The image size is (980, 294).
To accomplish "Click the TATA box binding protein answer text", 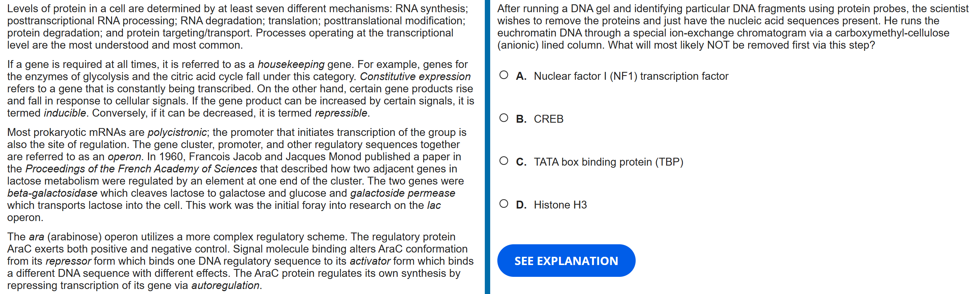I will pos(608,162).
